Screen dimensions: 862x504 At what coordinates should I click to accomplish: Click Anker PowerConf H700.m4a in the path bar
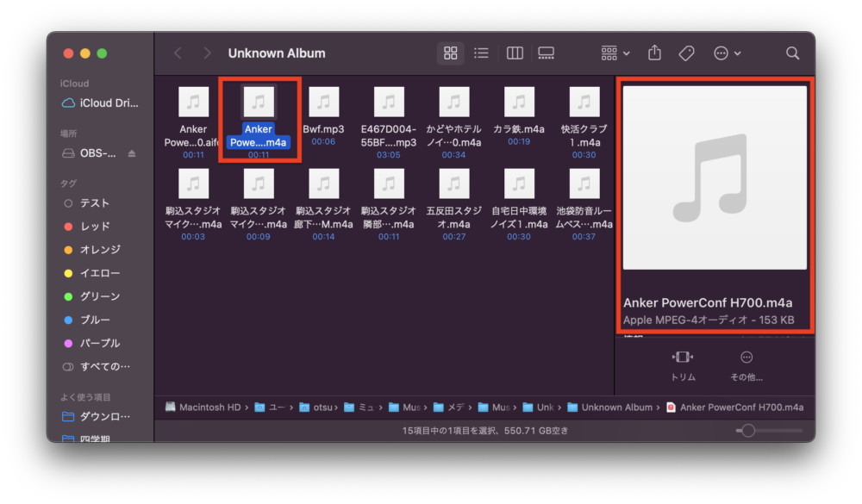click(x=735, y=408)
